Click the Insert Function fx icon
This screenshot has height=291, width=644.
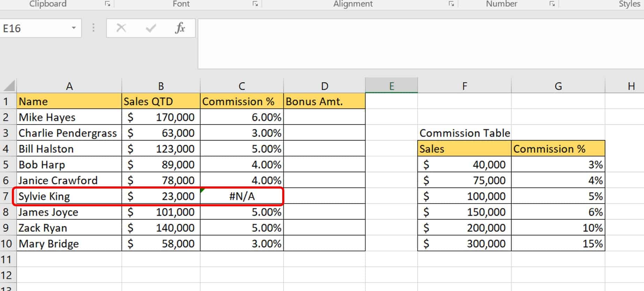coord(180,28)
